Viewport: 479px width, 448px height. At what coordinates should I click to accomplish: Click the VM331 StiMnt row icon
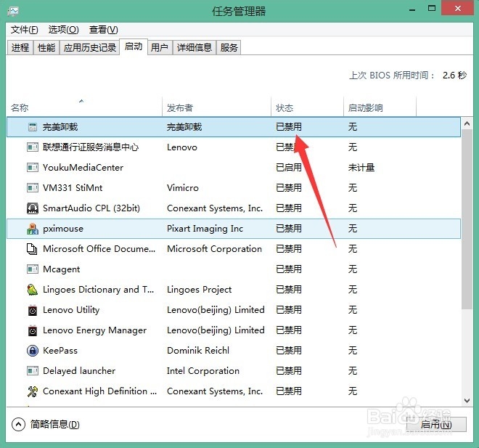[33, 187]
